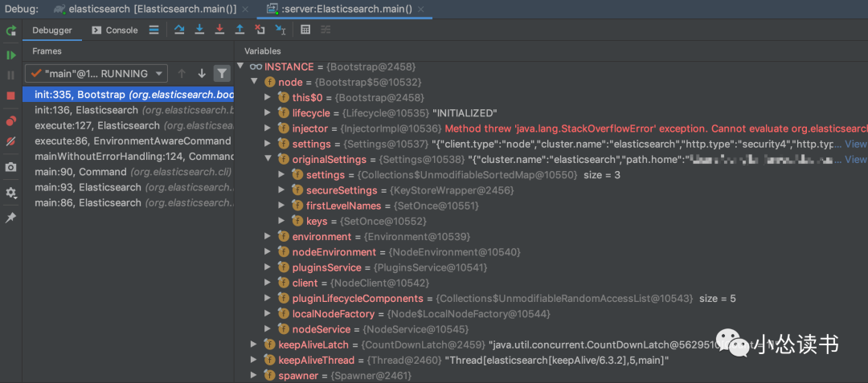The image size is (868, 383).
Task: Select frame execute:86, EnvironmentAwareCommand
Action: (x=129, y=141)
